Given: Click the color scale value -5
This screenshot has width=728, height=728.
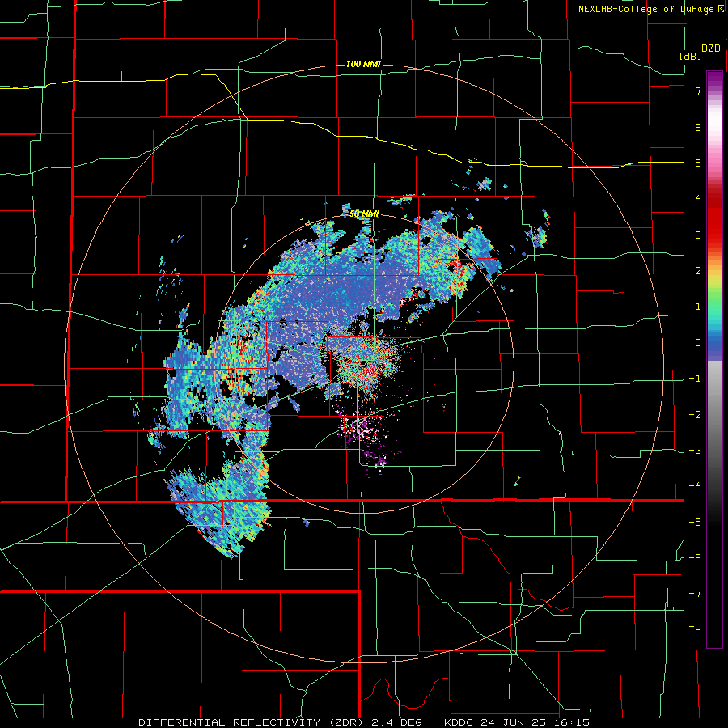Looking at the screenshot, I should pyautogui.click(x=695, y=523).
